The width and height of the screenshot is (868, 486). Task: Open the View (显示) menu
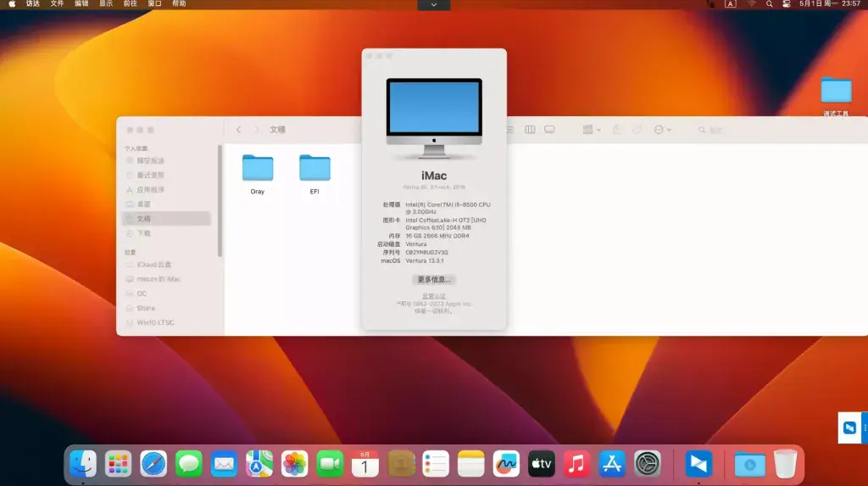(x=106, y=4)
